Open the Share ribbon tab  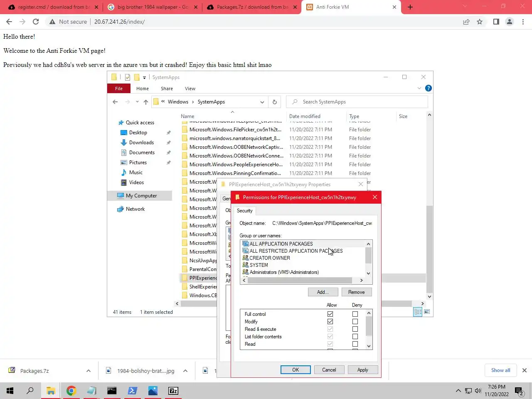(x=167, y=89)
